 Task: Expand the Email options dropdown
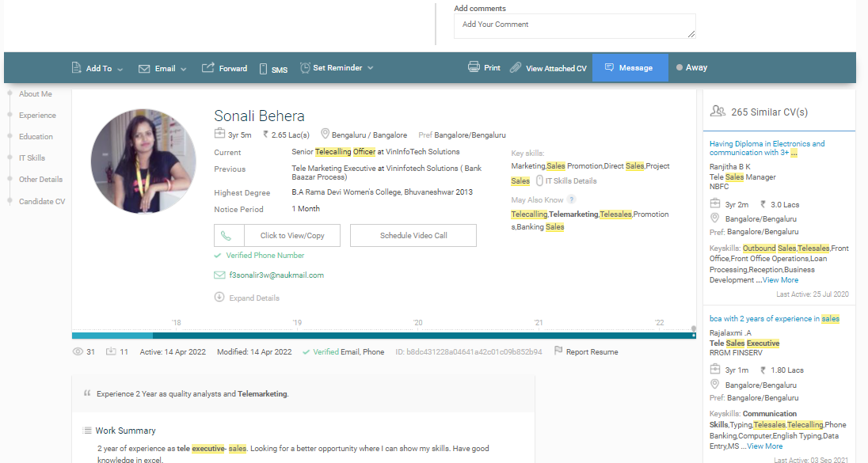point(162,68)
